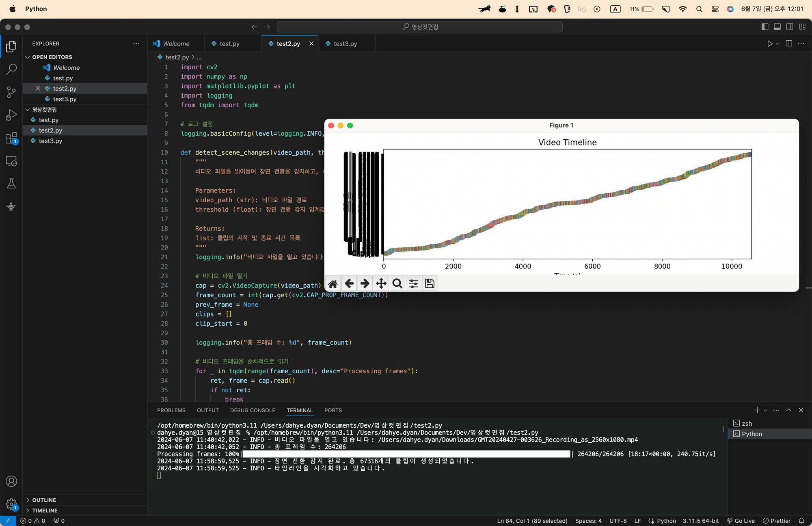Toggle the primary sidebar visibility
This screenshot has height=526, width=812.
(765, 27)
